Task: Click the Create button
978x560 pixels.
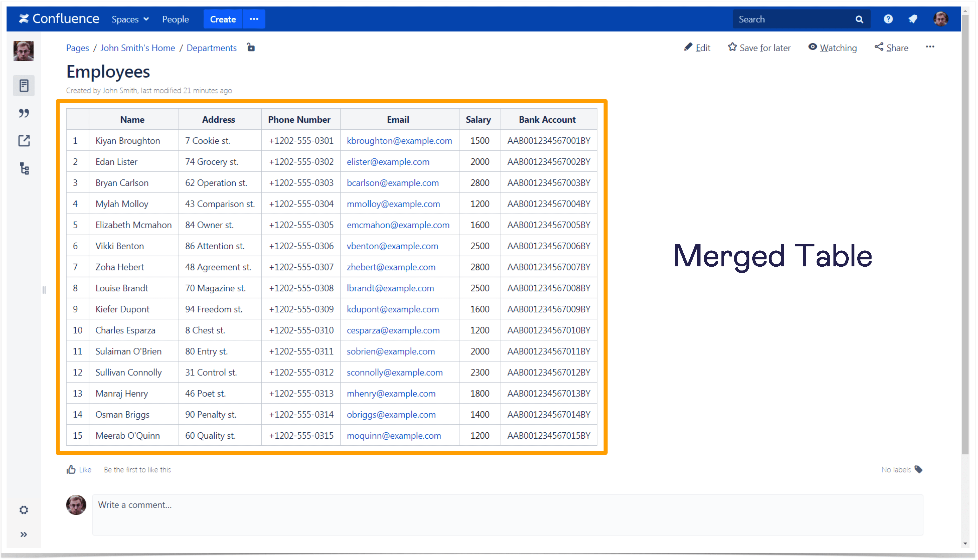Action: coord(223,19)
